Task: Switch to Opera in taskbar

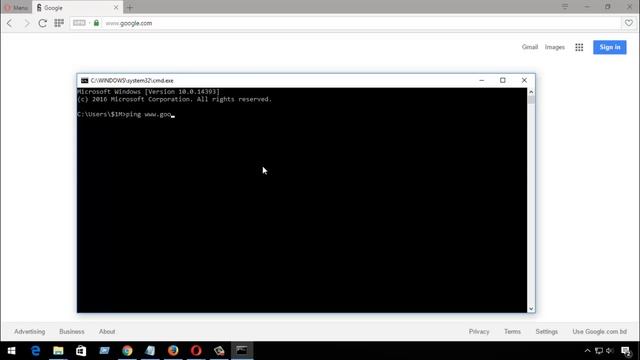Action: (x=196, y=351)
